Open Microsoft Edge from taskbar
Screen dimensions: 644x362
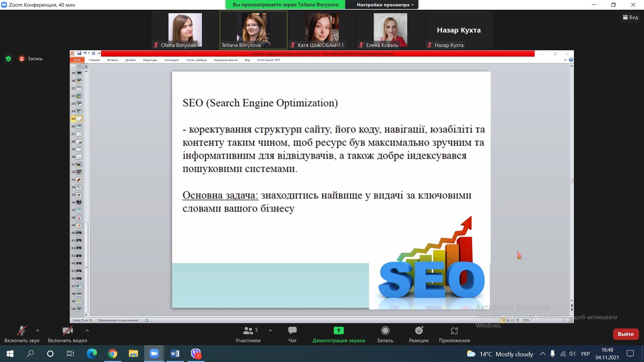pos(92,354)
